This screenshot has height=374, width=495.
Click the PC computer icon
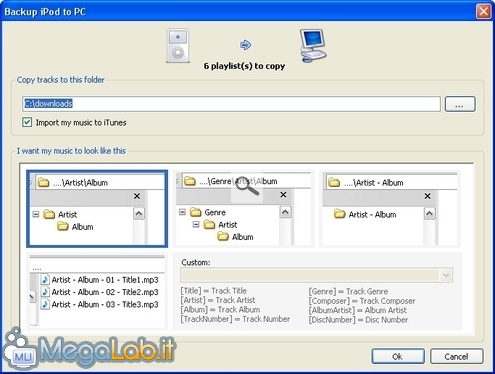[312, 45]
